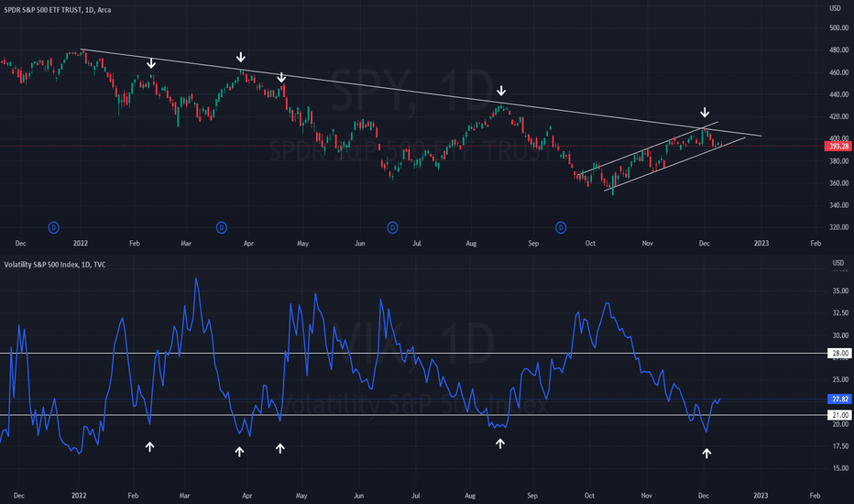Select the red 393.28 last price label
The width and height of the screenshot is (854, 504).
click(x=838, y=146)
